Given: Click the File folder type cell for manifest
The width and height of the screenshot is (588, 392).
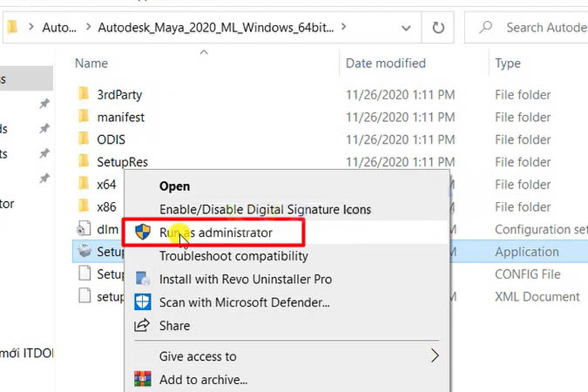Looking at the screenshot, I should 523,118.
